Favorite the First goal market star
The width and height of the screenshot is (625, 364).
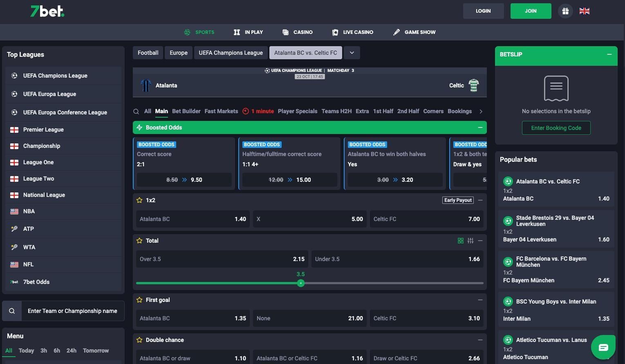139,300
